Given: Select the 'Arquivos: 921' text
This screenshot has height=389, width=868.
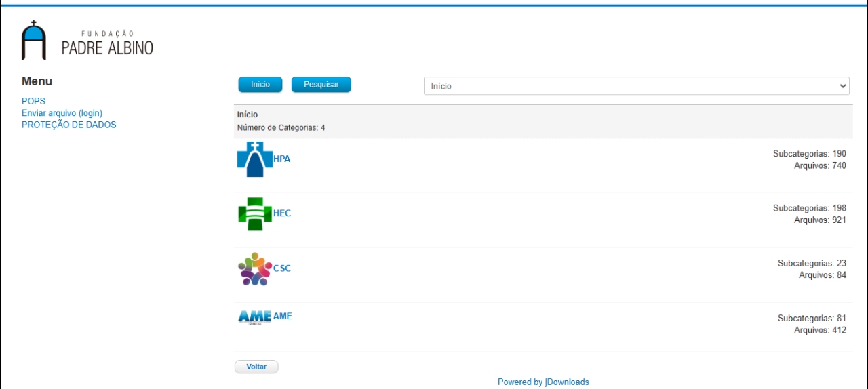Looking at the screenshot, I should (x=820, y=220).
